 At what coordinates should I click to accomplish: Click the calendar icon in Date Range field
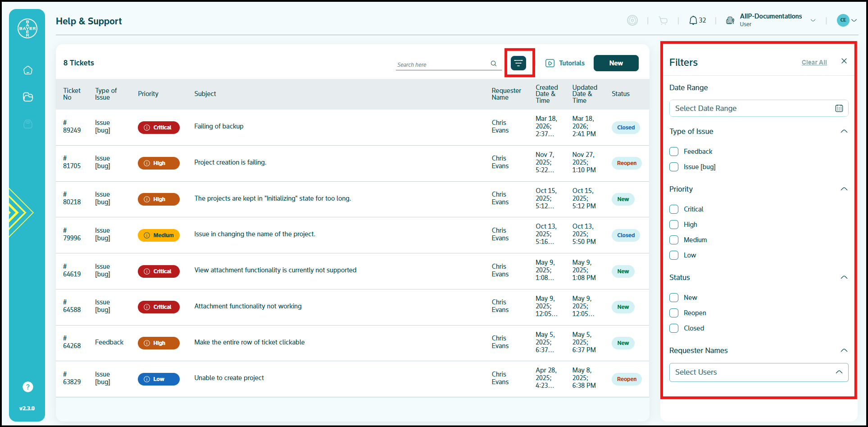pos(839,108)
